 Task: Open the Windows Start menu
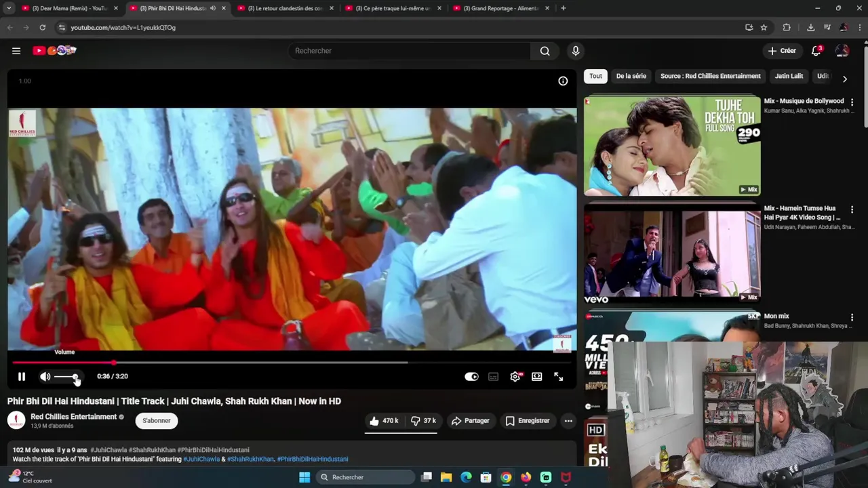304,477
